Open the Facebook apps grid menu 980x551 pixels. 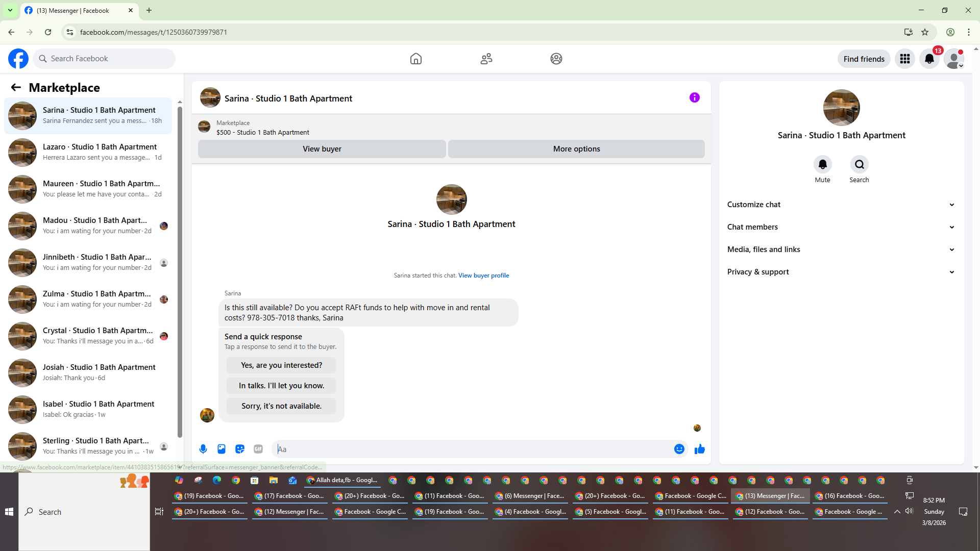point(905,59)
